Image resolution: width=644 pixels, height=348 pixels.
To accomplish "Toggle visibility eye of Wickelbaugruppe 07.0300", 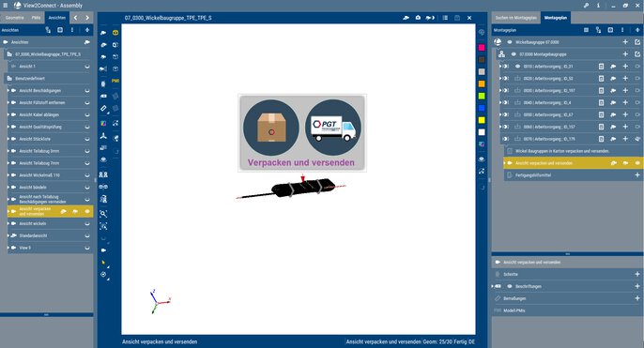I will tap(509, 42).
